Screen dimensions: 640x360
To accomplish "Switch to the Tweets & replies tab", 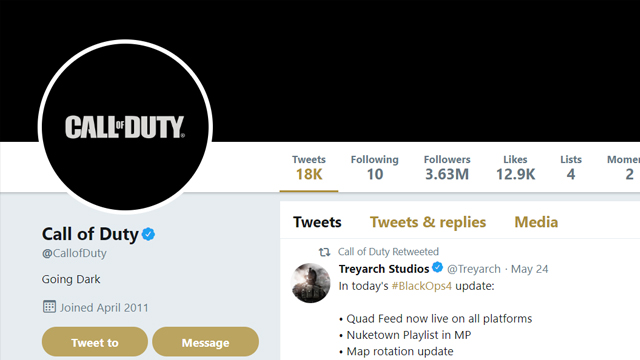I will (428, 222).
